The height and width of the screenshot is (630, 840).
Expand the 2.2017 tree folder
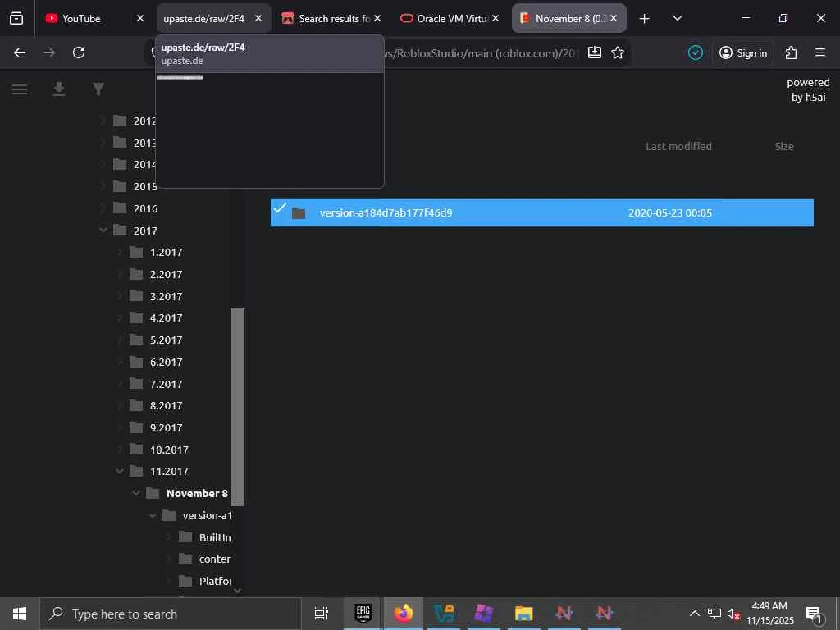[120, 274]
